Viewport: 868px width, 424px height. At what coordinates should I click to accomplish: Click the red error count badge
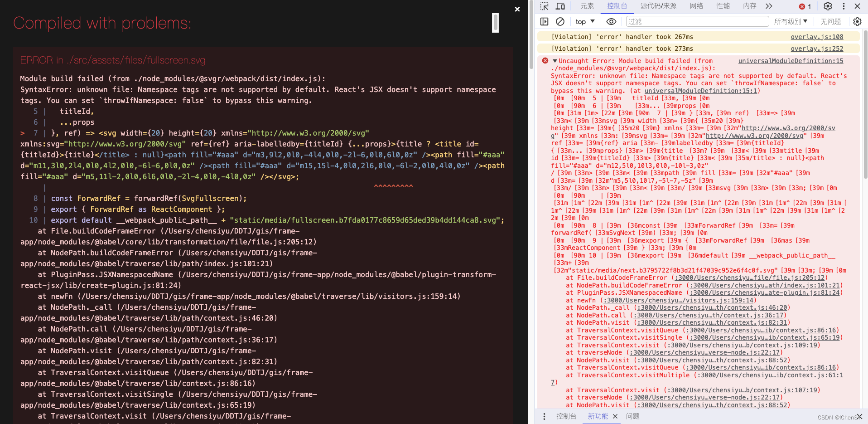pyautogui.click(x=805, y=6)
